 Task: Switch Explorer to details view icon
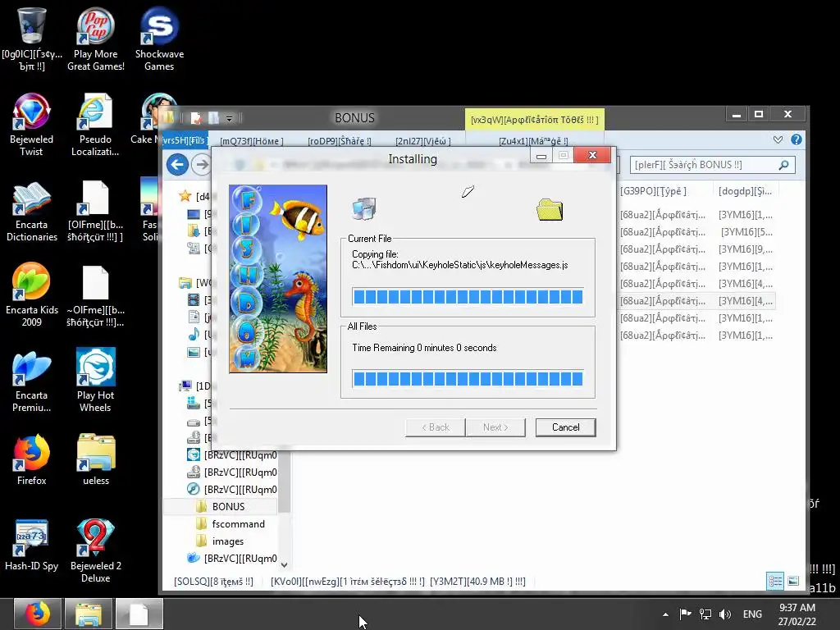pyautogui.click(x=775, y=582)
